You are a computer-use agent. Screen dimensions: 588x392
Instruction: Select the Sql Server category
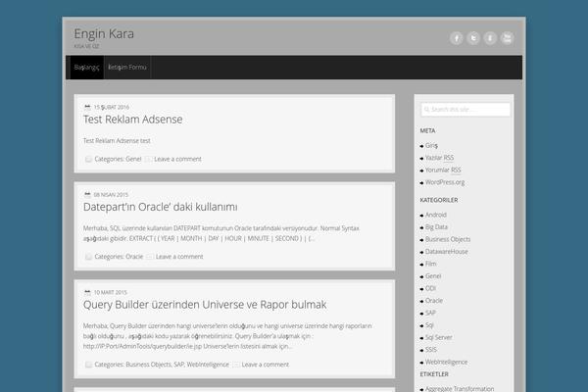[439, 337]
